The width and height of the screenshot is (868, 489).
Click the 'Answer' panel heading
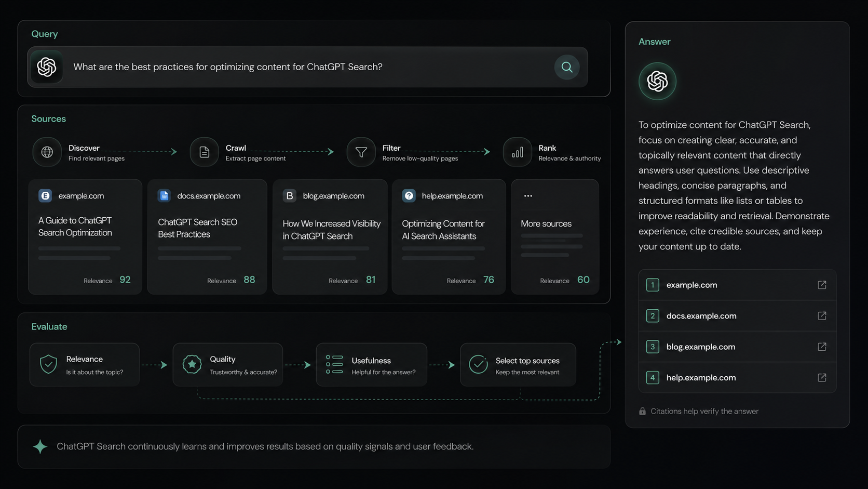pos(655,42)
